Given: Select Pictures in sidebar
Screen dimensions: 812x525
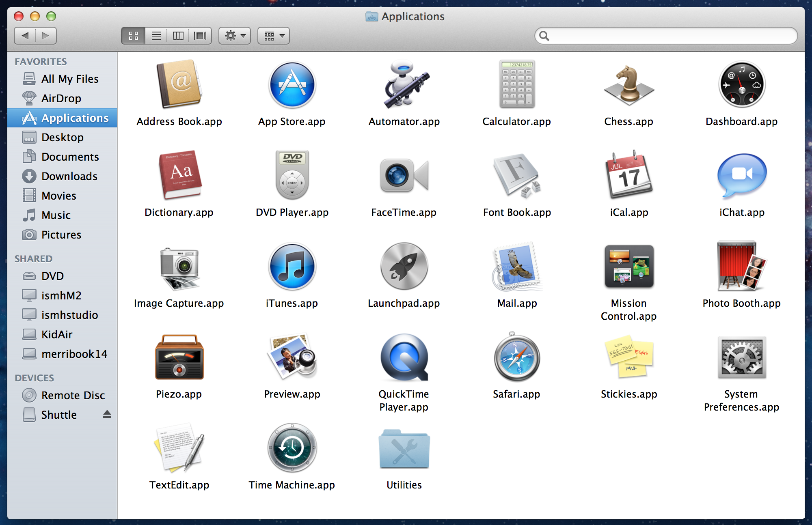Looking at the screenshot, I should 62,235.
